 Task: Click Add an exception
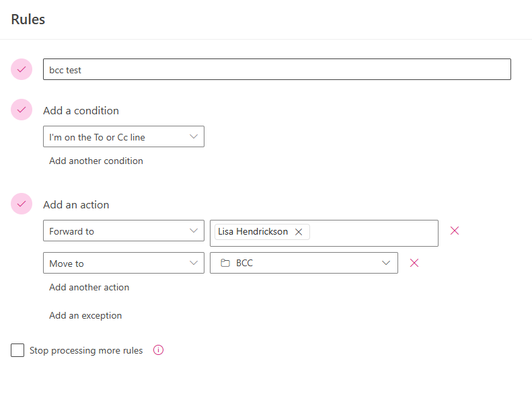pyautogui.click(x=85, y=315)
